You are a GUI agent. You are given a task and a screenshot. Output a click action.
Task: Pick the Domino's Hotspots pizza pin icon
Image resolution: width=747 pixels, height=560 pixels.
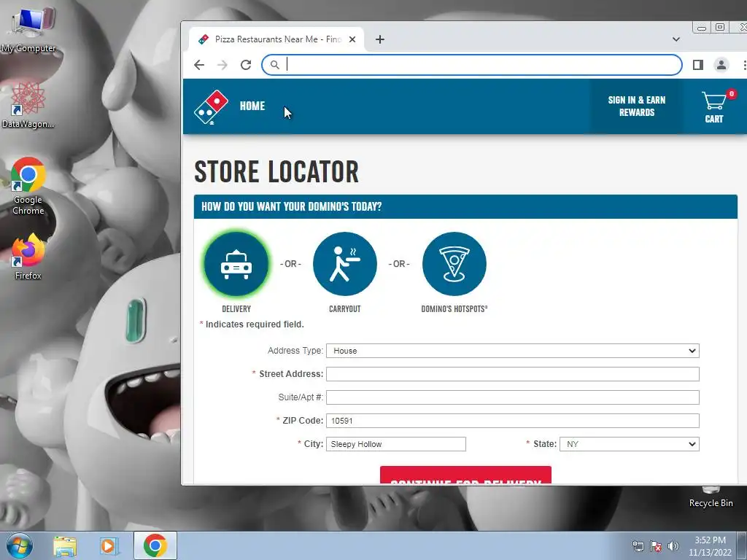click(x=454, y=264)
